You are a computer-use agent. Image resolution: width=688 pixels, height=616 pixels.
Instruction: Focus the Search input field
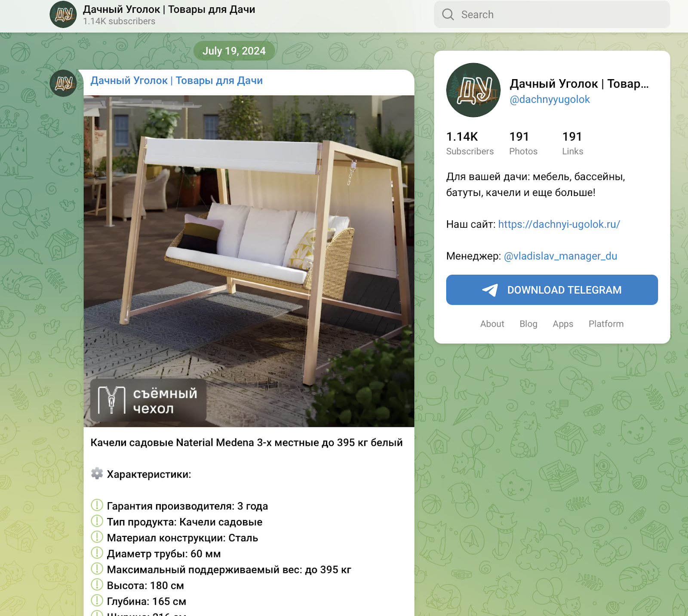pos(552,15)
